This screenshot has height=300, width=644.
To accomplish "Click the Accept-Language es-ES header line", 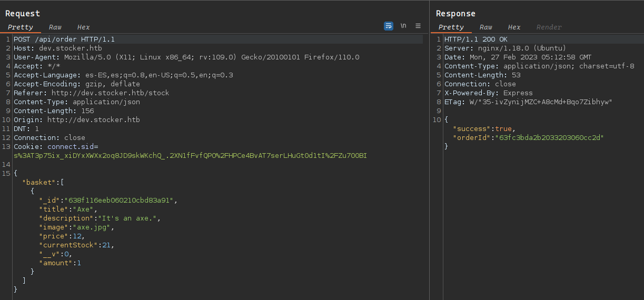I will click(x=123, y=75).
